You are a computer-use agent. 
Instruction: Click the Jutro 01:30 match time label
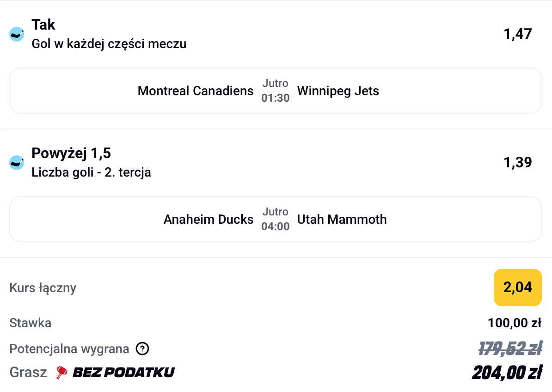click(x=276, y=91)
